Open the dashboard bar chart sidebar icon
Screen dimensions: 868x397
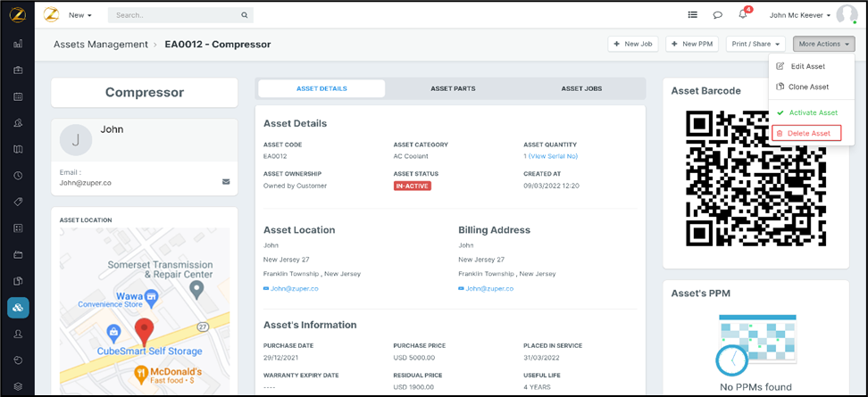click(x=18, y=43)
